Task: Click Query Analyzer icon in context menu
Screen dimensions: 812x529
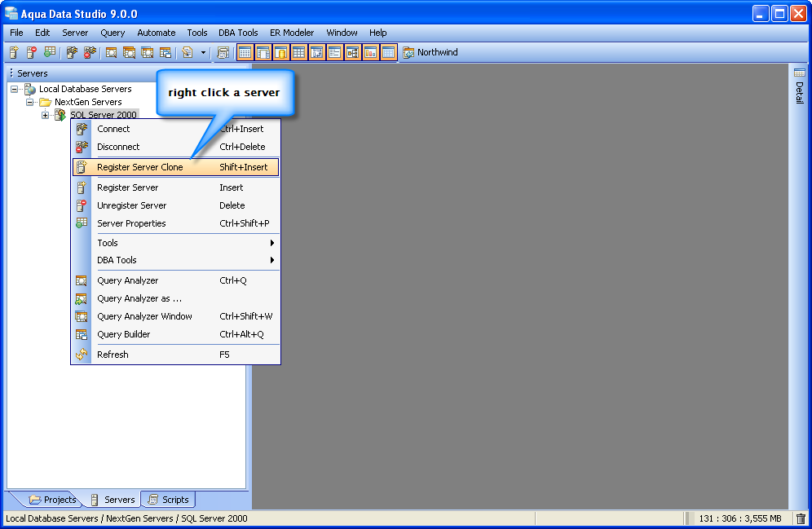Action: click(x=82, y=280)
